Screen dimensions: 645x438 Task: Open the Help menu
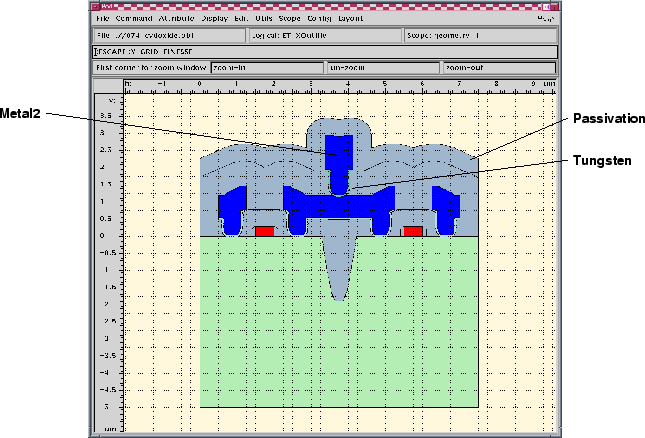pyautogui.click(x=545, y=19)
